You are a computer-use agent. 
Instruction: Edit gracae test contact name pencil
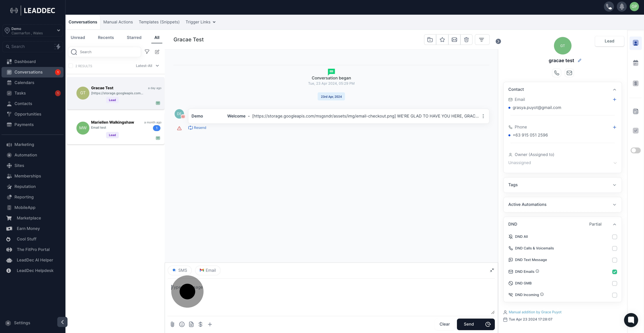click(580, 60)
